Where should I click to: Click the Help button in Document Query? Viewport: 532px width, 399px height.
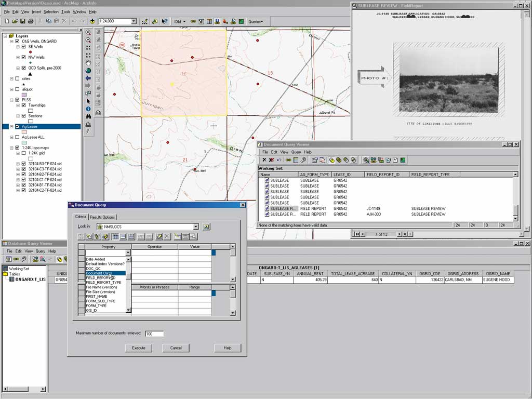pos(228,348)
